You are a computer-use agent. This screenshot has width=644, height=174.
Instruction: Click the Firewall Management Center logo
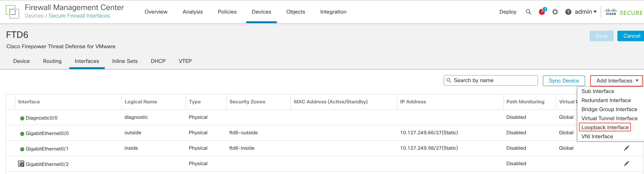click(12, 12)
